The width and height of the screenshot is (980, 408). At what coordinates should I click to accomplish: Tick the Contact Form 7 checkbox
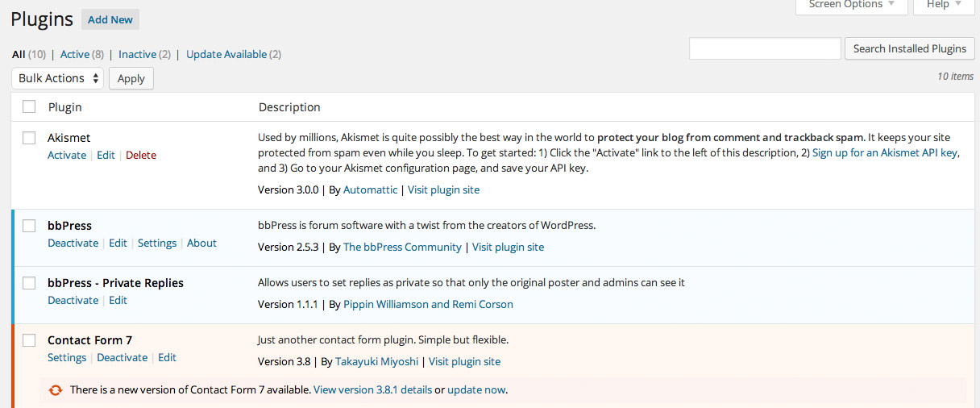29,340
